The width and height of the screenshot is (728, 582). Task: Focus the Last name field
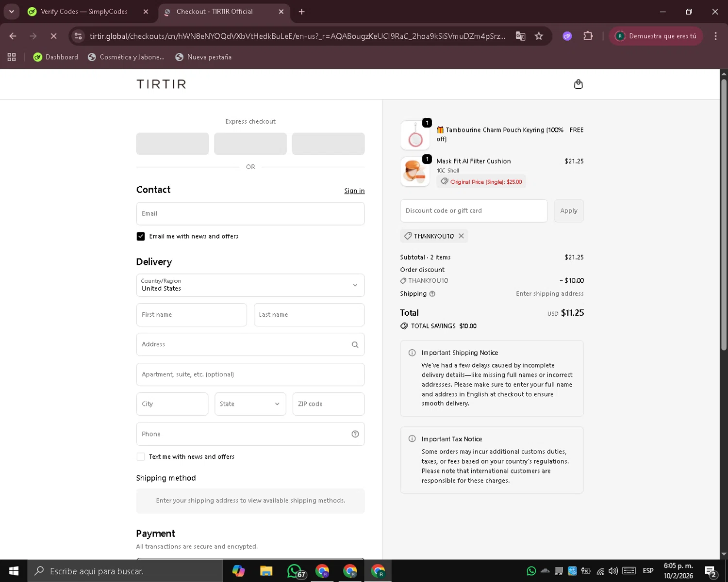click(309, 315)
